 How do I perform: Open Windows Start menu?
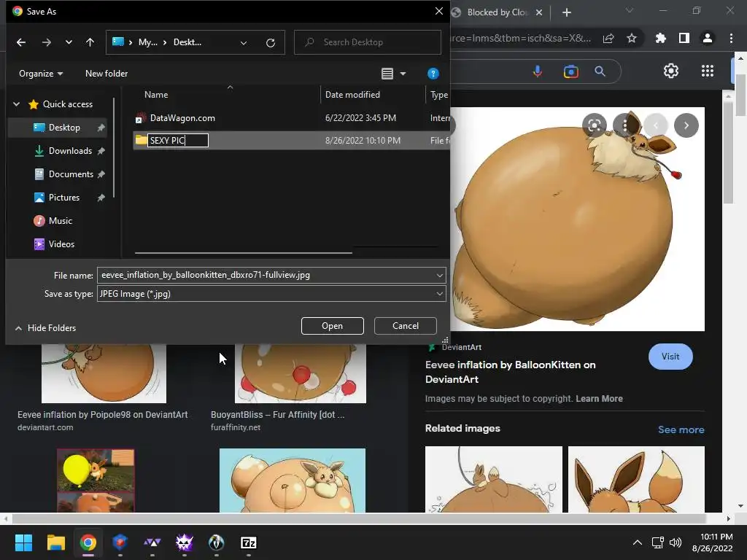tap(23, 542)
